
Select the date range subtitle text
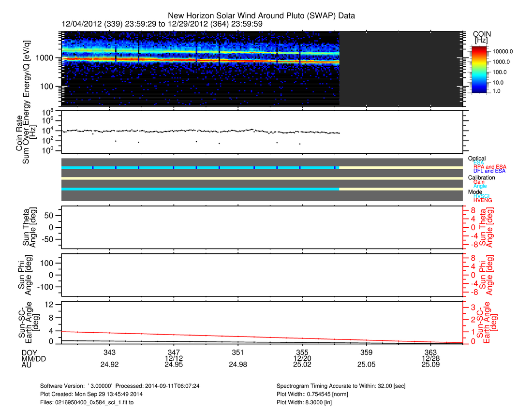coord(162,23)
